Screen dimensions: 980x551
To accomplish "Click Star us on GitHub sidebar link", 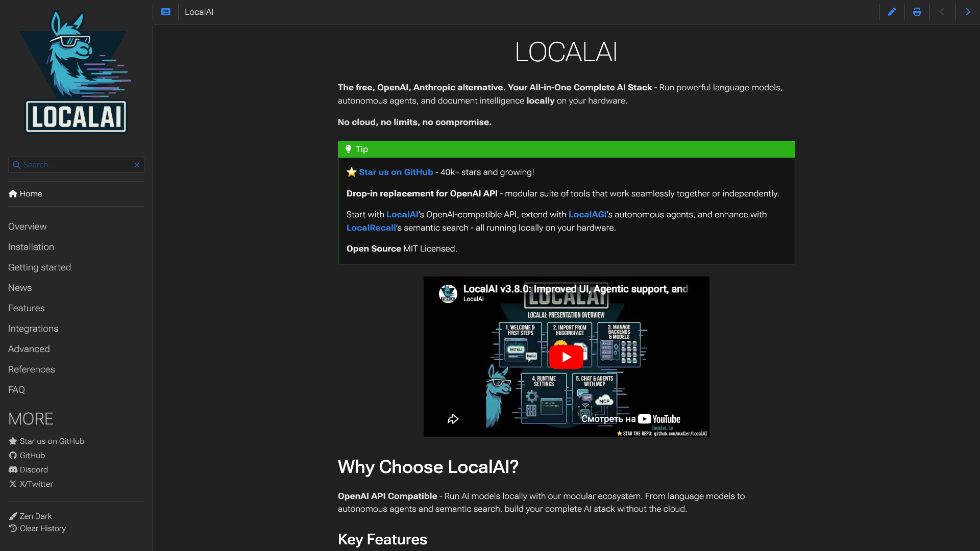I will coord(46,441).
